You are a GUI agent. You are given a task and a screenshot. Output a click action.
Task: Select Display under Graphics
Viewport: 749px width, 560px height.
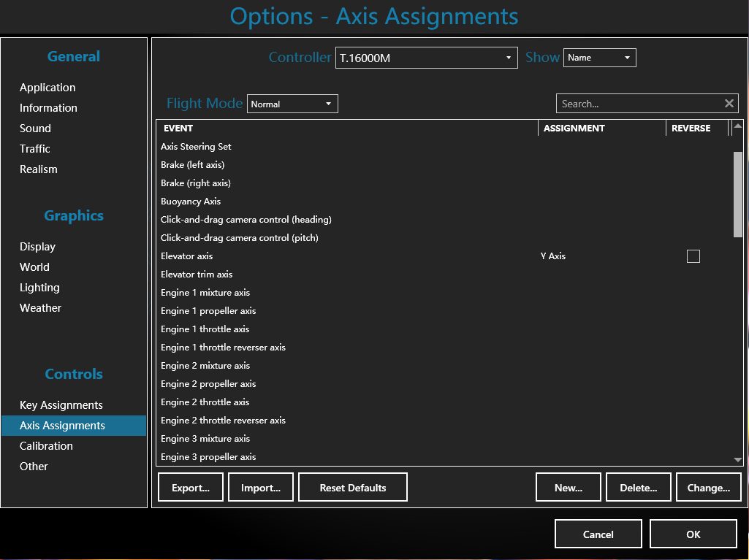point(37,247)
